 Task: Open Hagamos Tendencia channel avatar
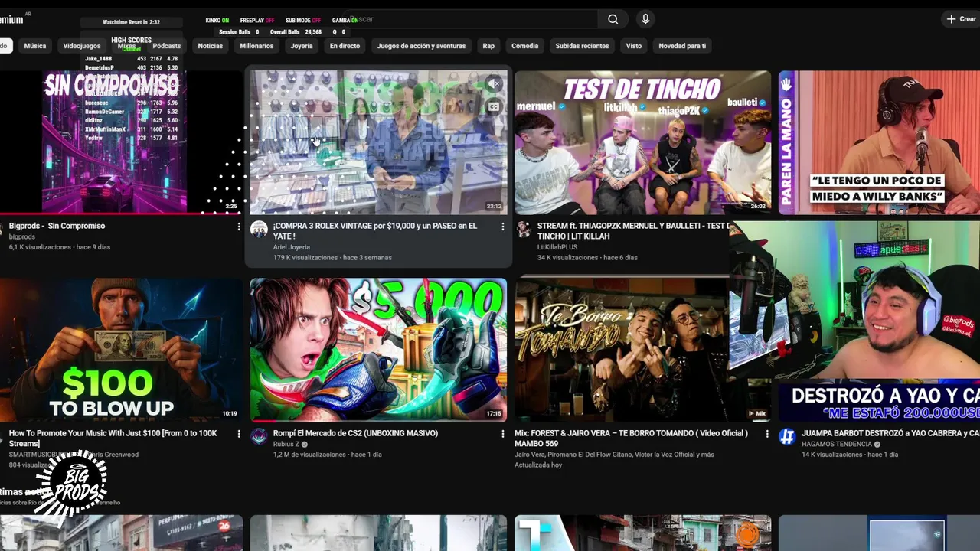(x=787, y=437)
